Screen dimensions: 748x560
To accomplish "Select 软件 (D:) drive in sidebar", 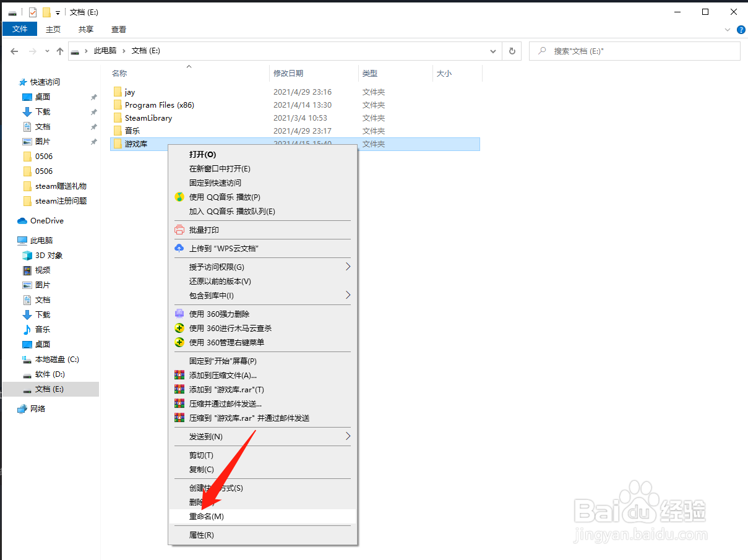I will [50, 374].
